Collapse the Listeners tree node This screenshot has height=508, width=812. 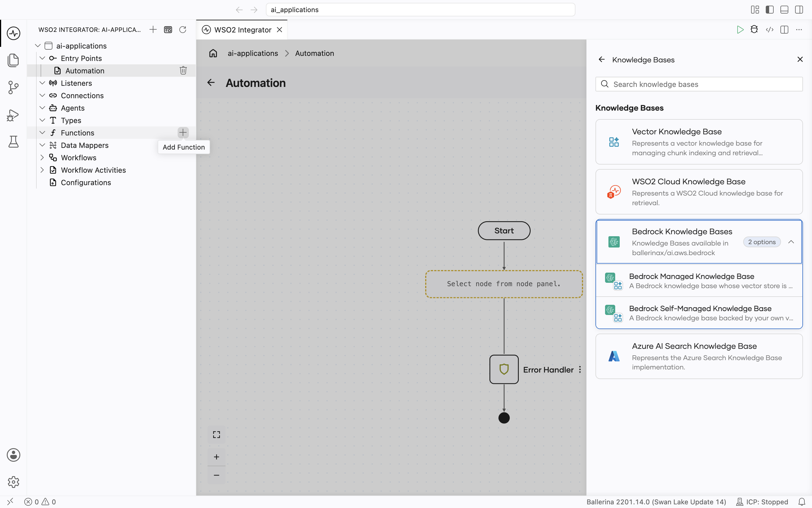click(42, 83)
